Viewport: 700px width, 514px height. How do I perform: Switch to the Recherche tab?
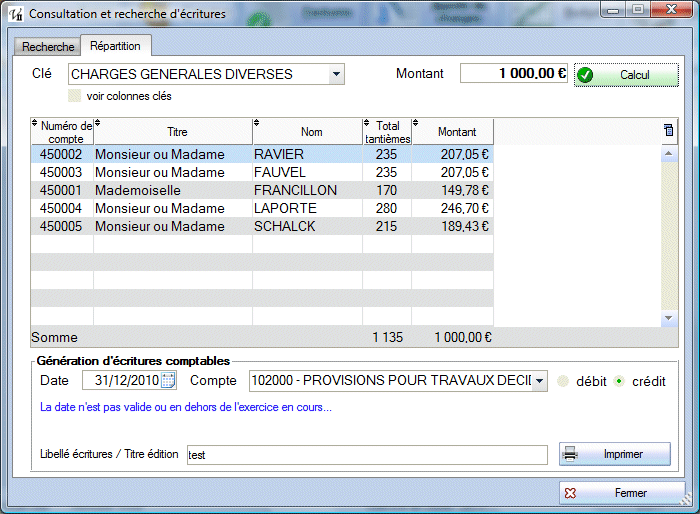(x=48, y=47)
